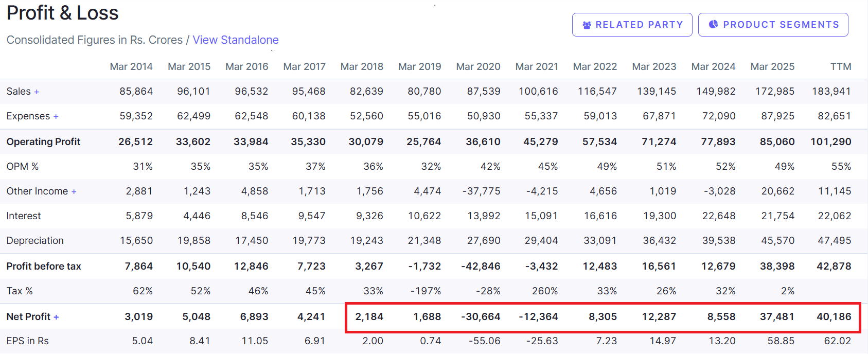Image resolution: width=868 pixels, height=354 pixels.
Task: Select the Depreciation row label
Action: (35, 241)
